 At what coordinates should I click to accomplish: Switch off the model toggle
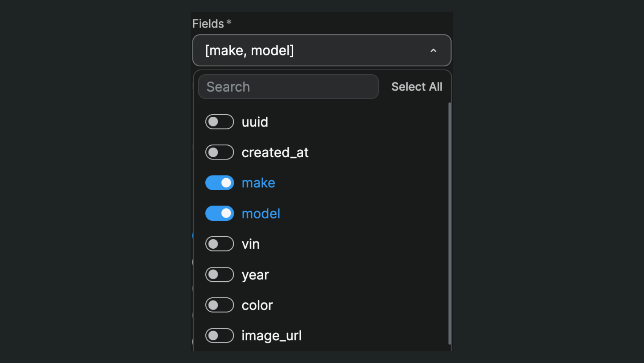point(220,213)
